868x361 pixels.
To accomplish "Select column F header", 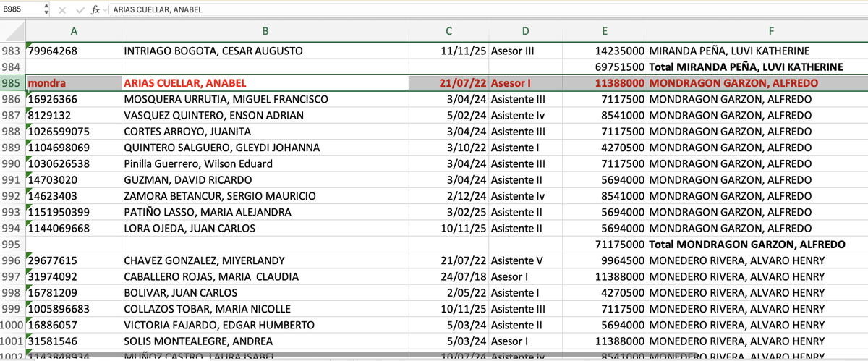I will pyautogui.click(x=771, y=31).
